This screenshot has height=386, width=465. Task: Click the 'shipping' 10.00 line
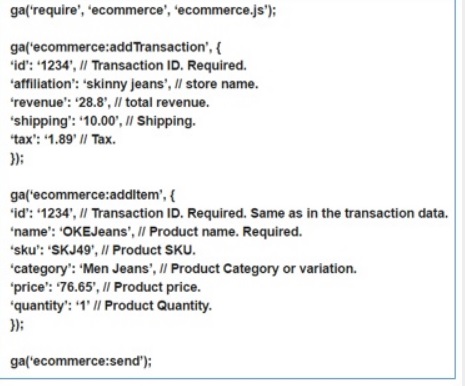click(x=103, y=121)
